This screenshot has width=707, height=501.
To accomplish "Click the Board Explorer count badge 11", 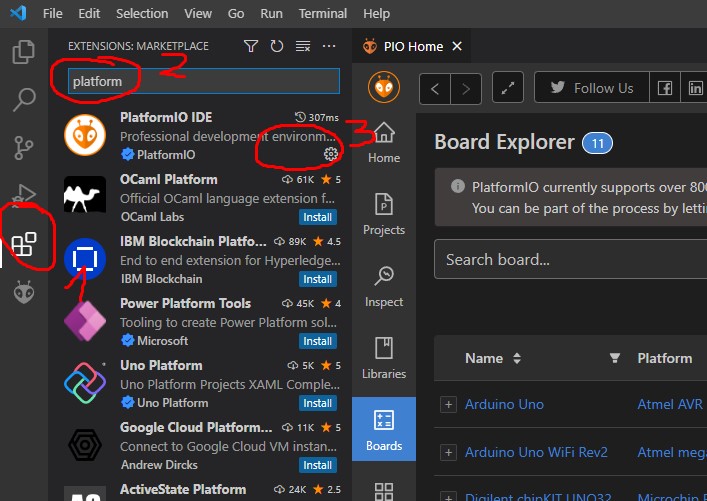I will click(x=597, y=143).
